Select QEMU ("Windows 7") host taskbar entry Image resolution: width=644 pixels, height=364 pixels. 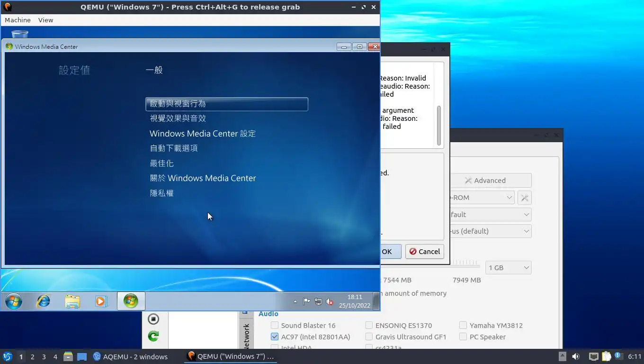231,356
